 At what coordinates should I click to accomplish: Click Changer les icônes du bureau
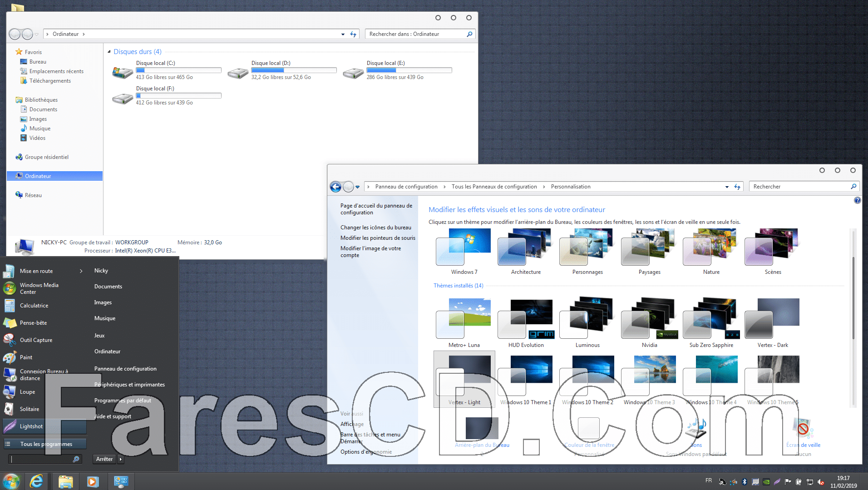coord(376,228)
